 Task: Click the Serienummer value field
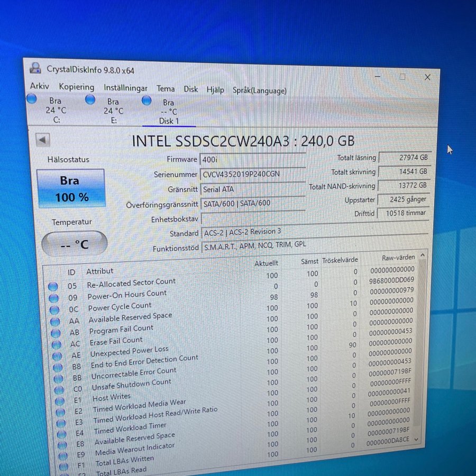pos(252,174)
